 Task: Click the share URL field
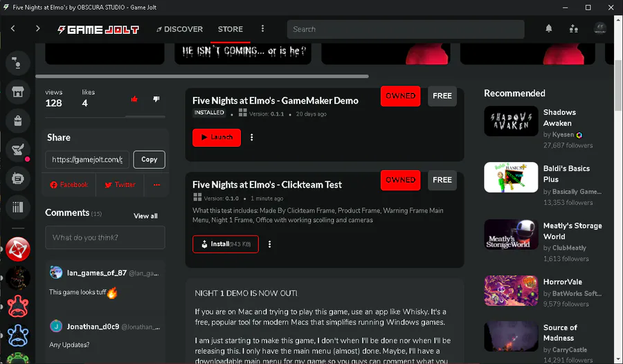click(x=87, y=159)
